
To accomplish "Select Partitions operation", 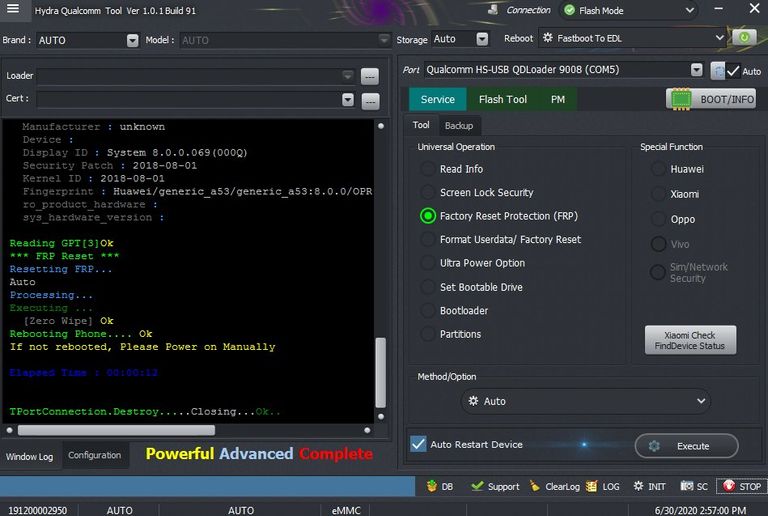I will point(428,334).
